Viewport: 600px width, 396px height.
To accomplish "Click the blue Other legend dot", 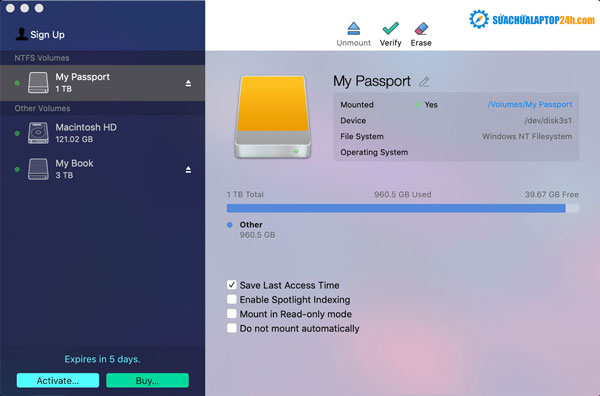I will pos(230,225).
